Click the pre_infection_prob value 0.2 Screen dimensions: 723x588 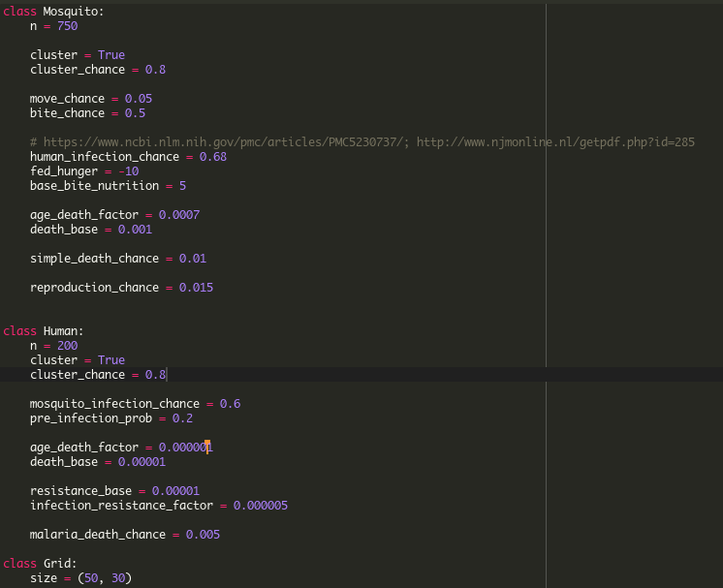coord(182,418)
